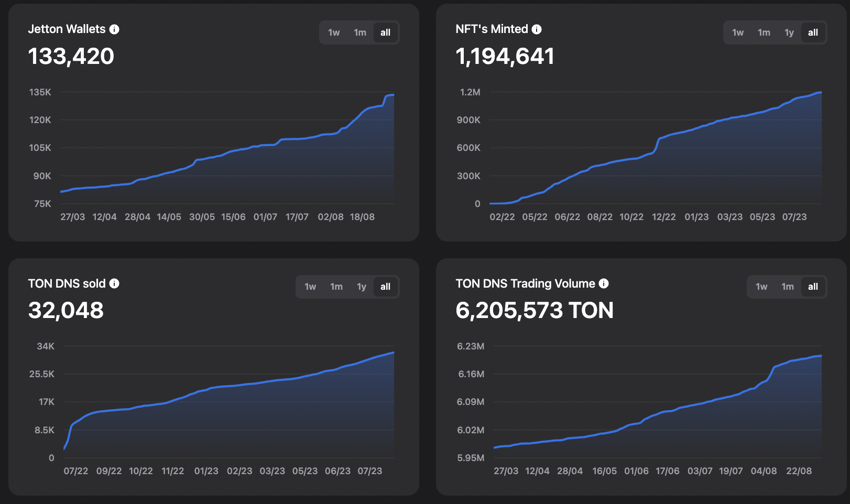Click info icon beside NFT's Minted
The width and height of the screenshot is (850, 504).
[537, 29]
